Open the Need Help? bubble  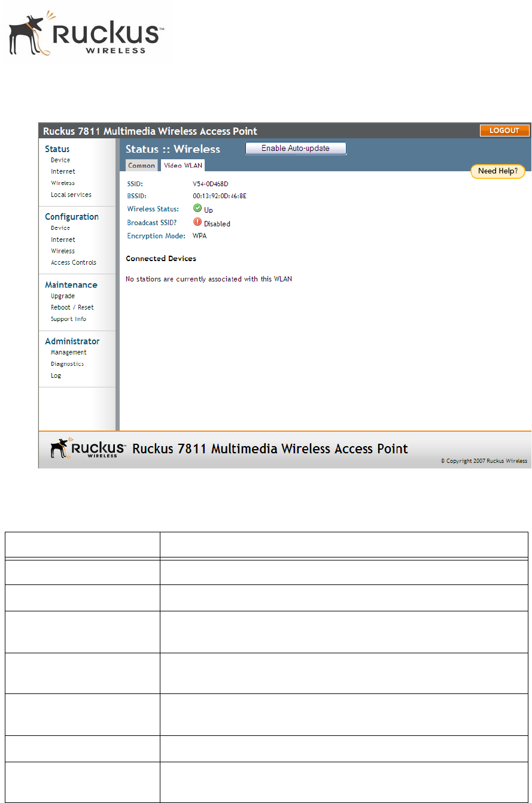pos(498,171)
